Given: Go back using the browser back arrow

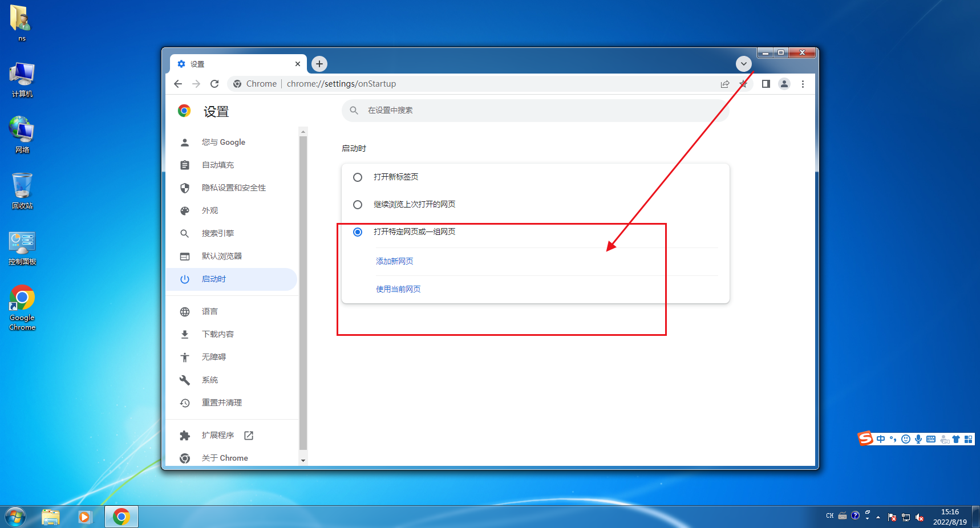Looking at the screenshot, I should point(178,84).
